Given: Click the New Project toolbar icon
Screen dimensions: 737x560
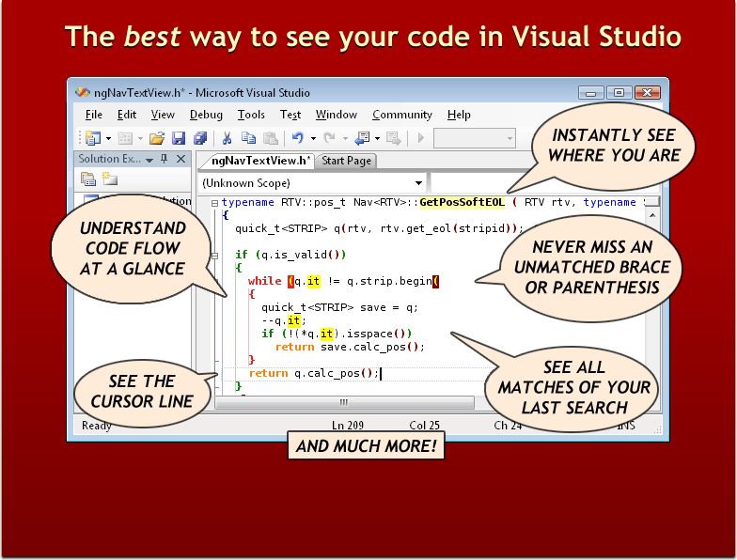Looking at the screenshot, I should click(x=92, y=138).
